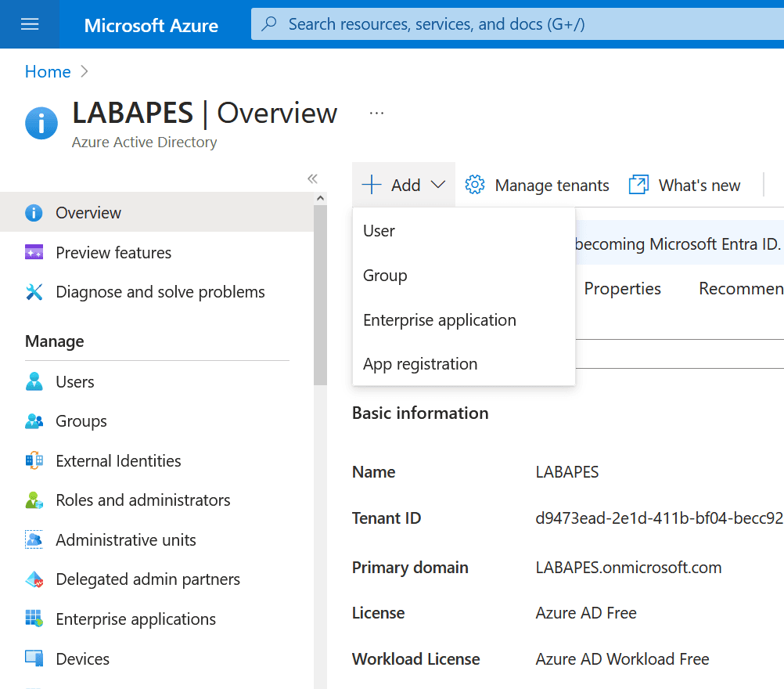Select App registration in Add menu

click(x=420, y=364)
